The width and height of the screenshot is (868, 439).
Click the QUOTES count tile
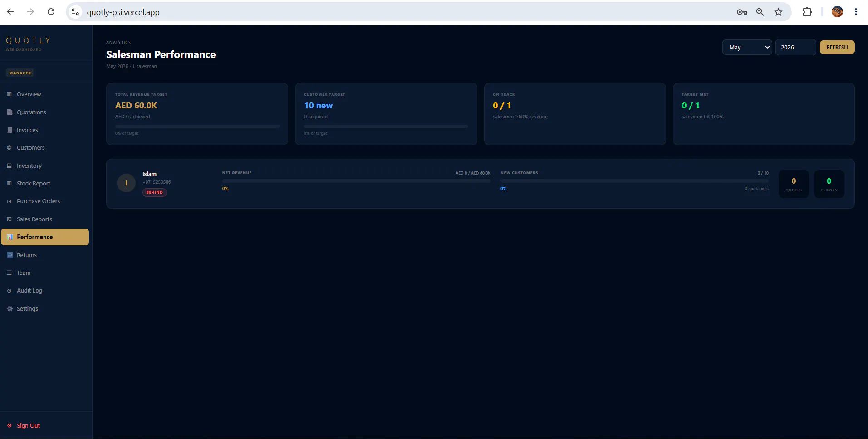[x=794, y=184]
